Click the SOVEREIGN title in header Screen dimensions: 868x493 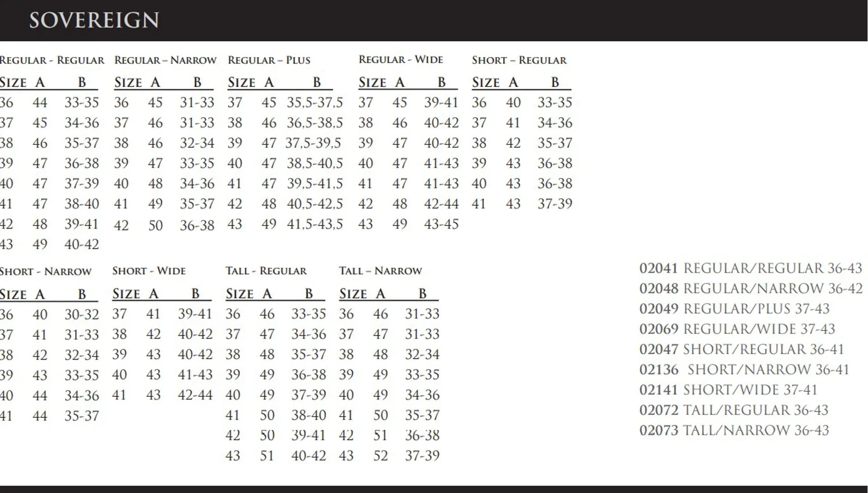[x=94, y=20]
